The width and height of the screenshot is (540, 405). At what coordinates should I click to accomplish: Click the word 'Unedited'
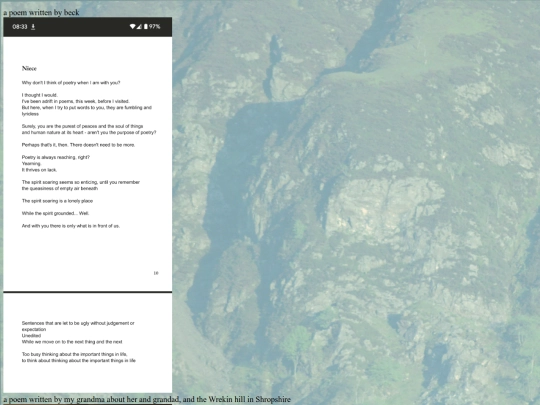tap(31, 335)
